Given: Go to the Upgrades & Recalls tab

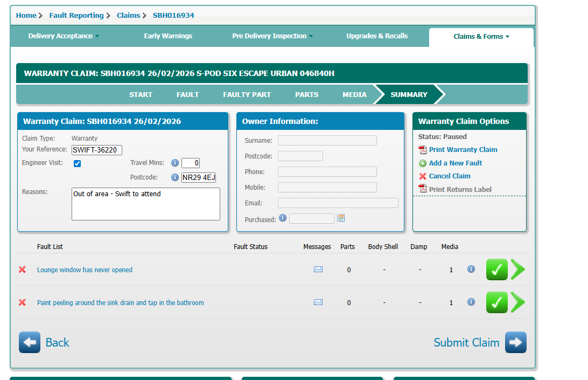Looking at the screenshot, I should coord(377,36).
